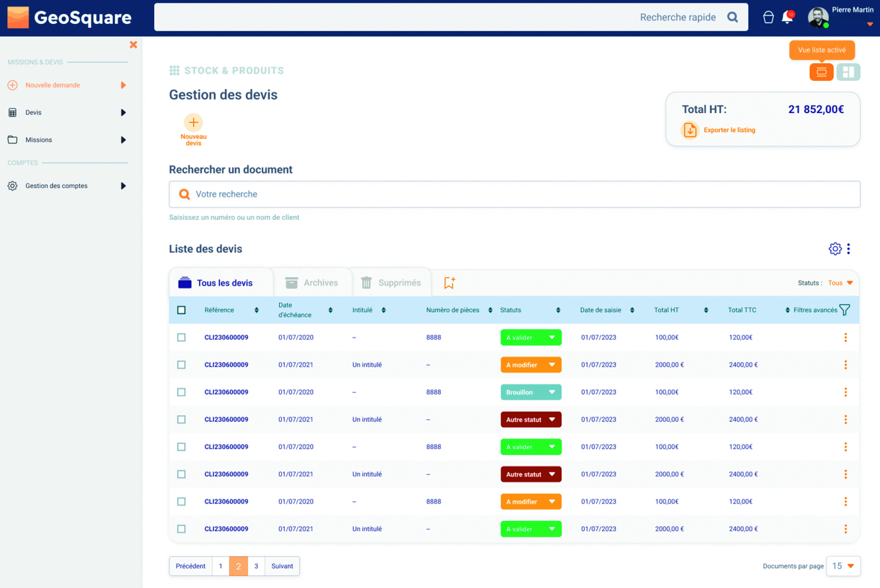
Task: Switch to grid view icon
Action: pos(848,72)
